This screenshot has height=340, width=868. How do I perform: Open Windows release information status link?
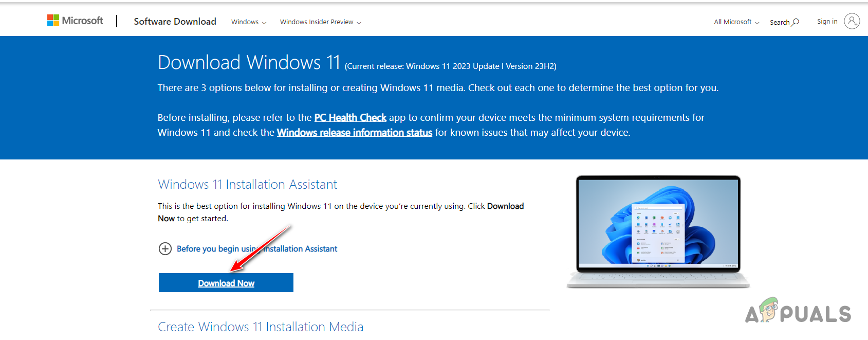point(355,133)
